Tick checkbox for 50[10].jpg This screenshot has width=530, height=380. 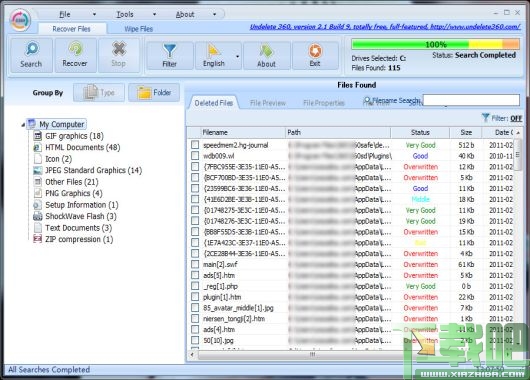click(195, 340)
